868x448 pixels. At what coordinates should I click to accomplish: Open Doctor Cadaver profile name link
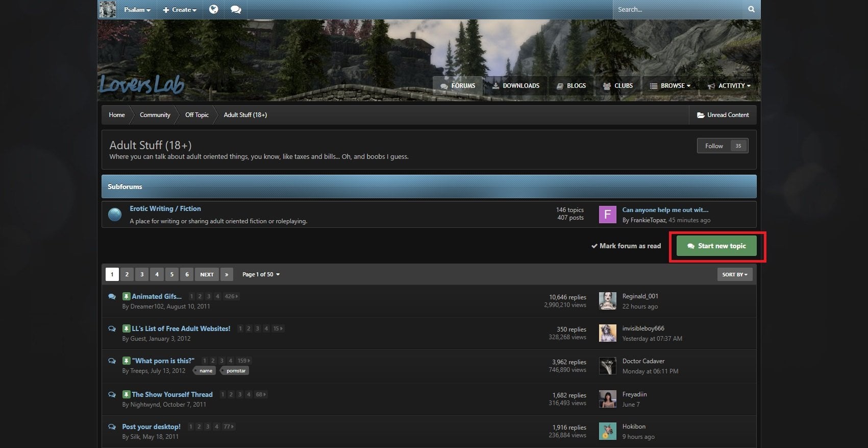click(643, 361)
